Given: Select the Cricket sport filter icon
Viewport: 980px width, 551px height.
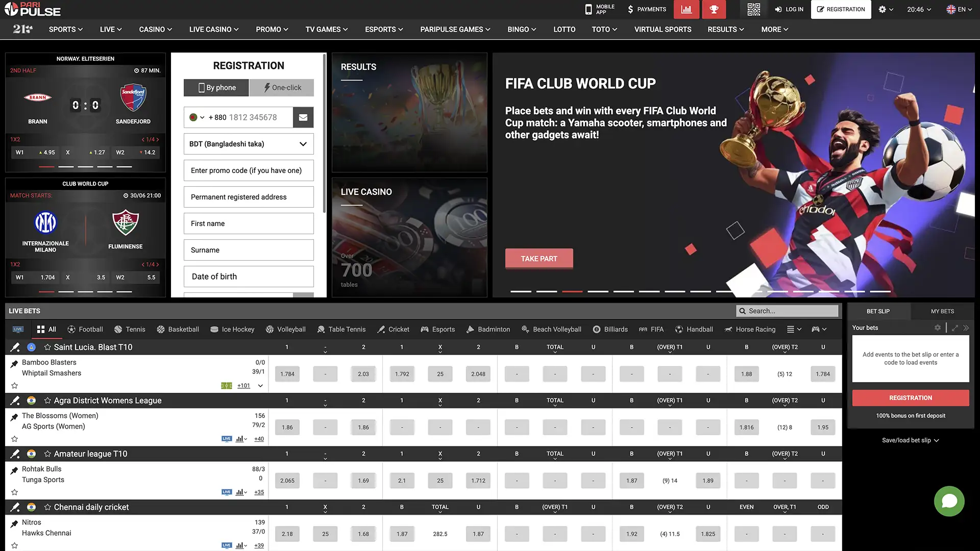Looking at the screenshot, I should (x=381, y=329).
